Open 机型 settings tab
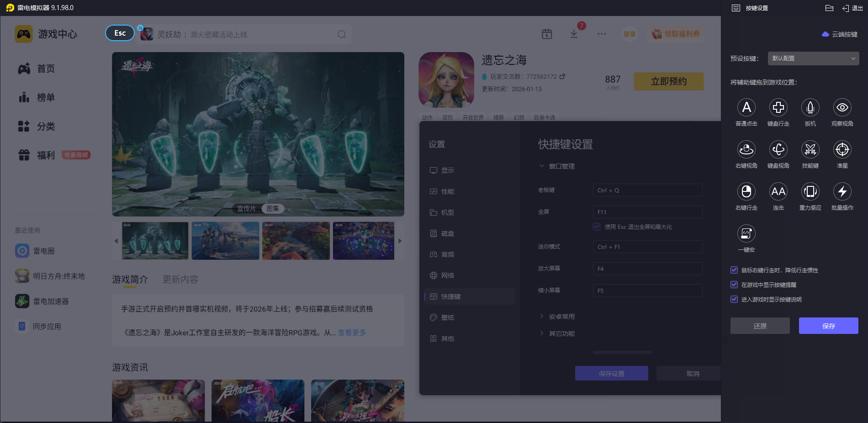This screenshot has height=423, width=868. 470,212
